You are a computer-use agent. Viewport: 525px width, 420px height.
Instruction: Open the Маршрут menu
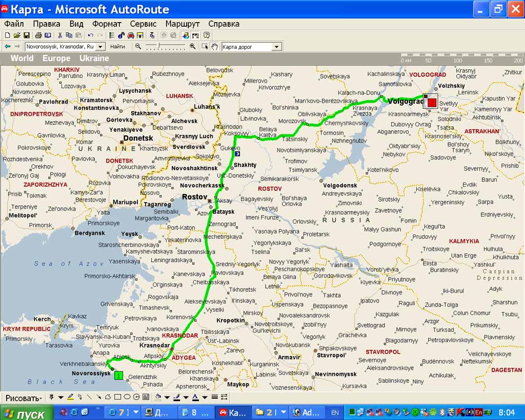[x=182, y=24]
